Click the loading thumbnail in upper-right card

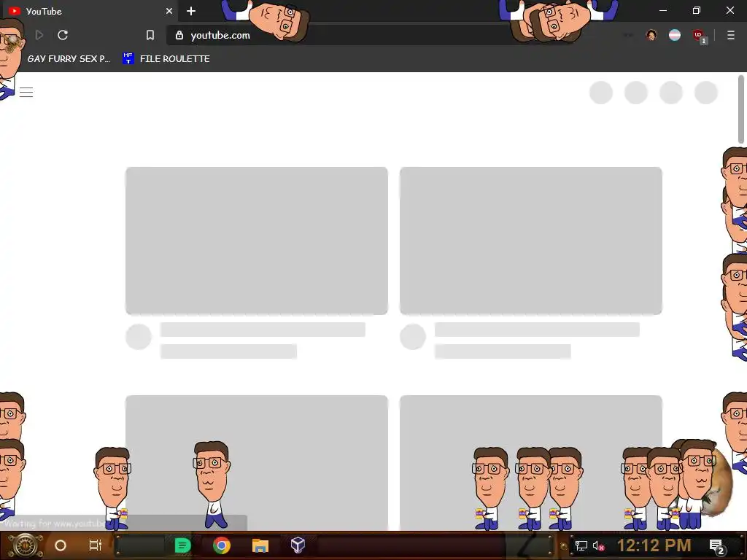coord(531,241)
